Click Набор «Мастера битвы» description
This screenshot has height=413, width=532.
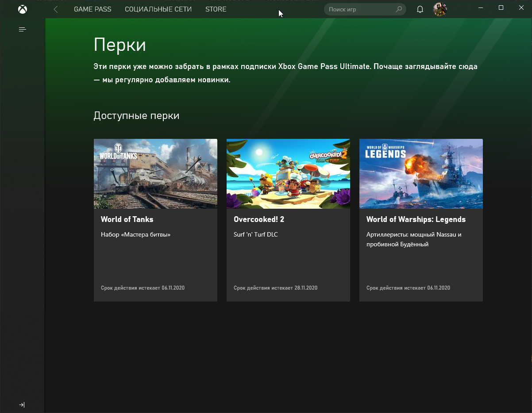tap(135, 235)
